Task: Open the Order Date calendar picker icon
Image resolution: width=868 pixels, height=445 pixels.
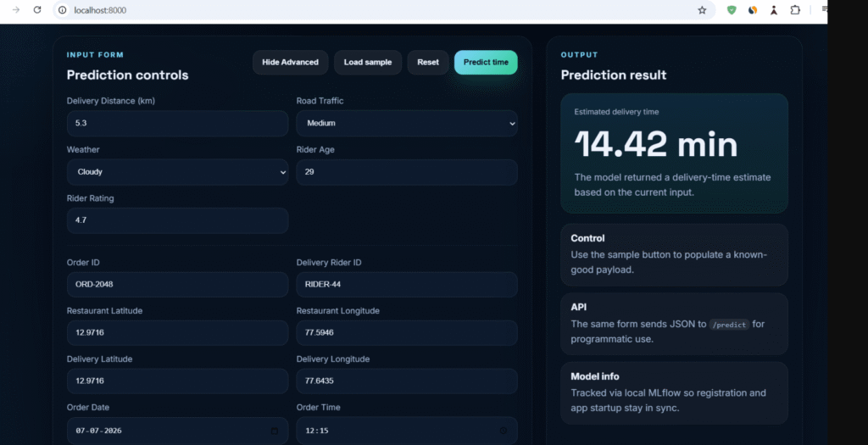Action: click(274, 431)
